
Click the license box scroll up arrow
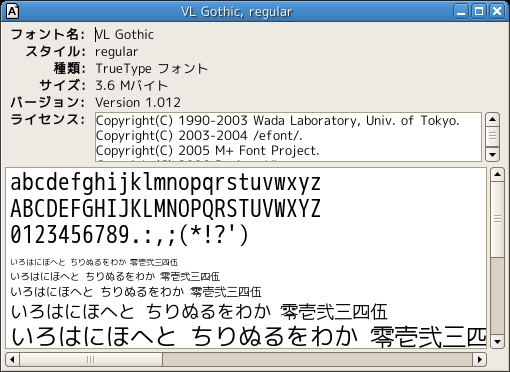click(492, 120)
